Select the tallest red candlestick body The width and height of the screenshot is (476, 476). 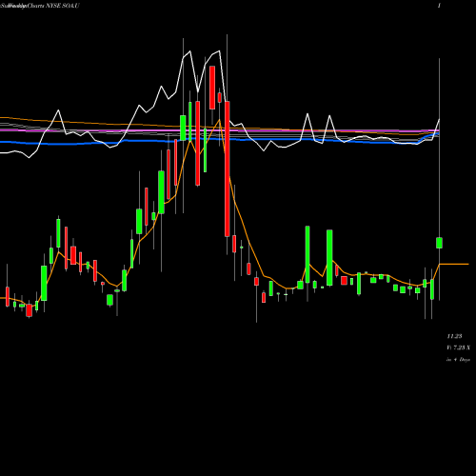click(x=228, y=169)
